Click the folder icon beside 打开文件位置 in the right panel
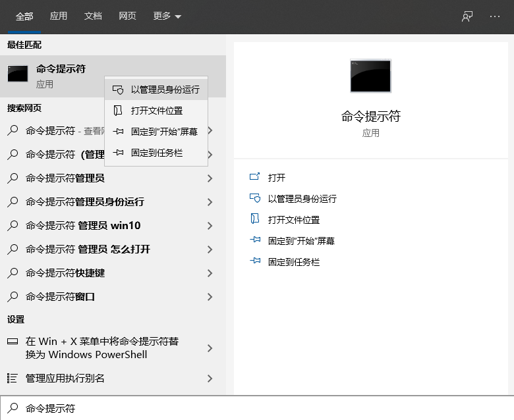 [x=255, y=219]
